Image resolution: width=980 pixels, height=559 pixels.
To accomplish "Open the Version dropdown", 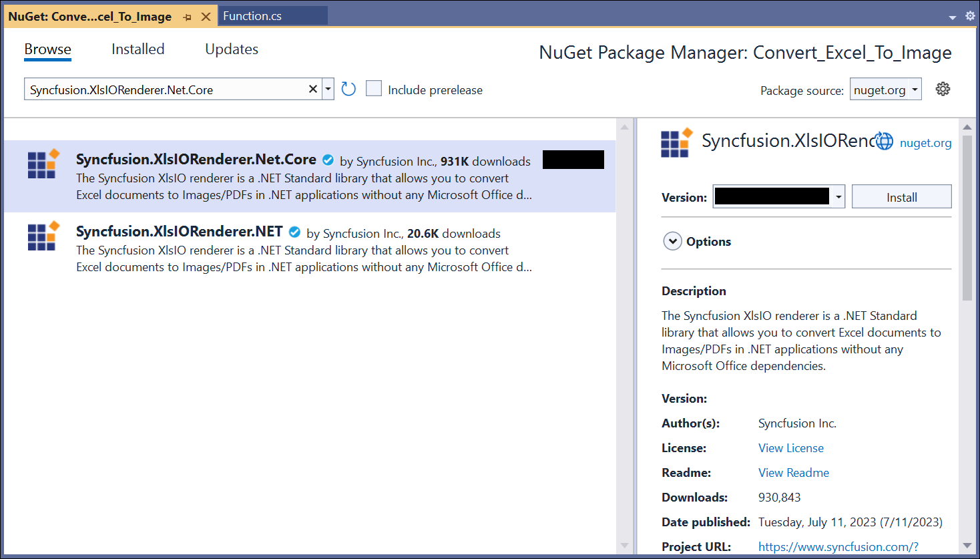I will point(838,197).
